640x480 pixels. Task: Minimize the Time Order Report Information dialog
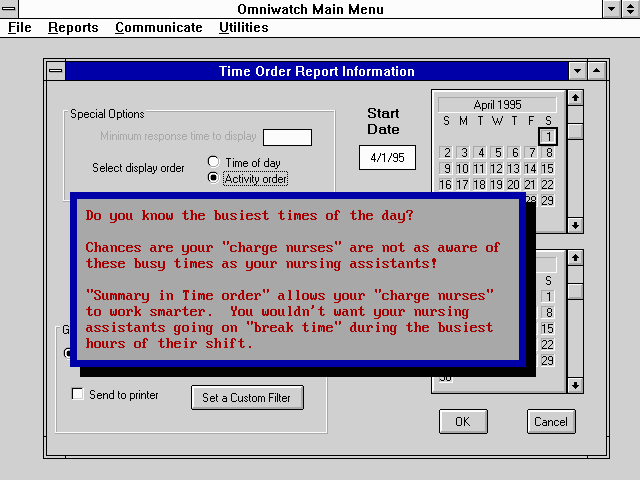pos(576,71)
